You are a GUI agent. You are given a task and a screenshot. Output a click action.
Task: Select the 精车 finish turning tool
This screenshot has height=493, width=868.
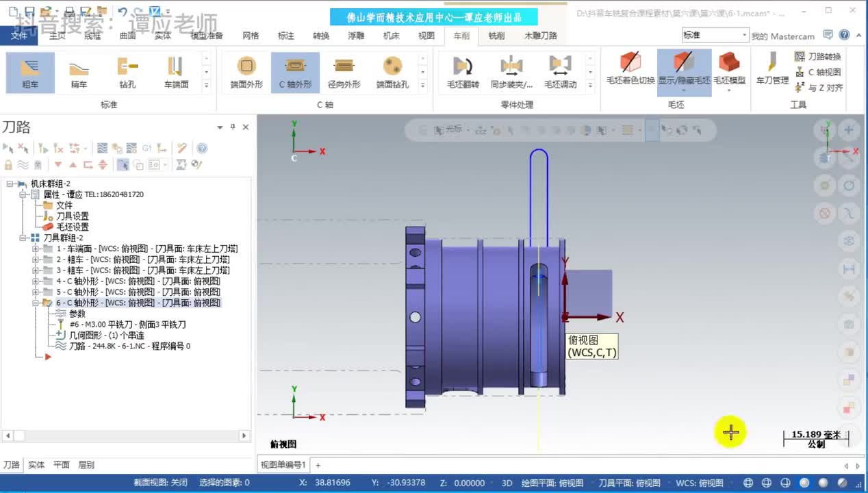(x=79, y=73)
